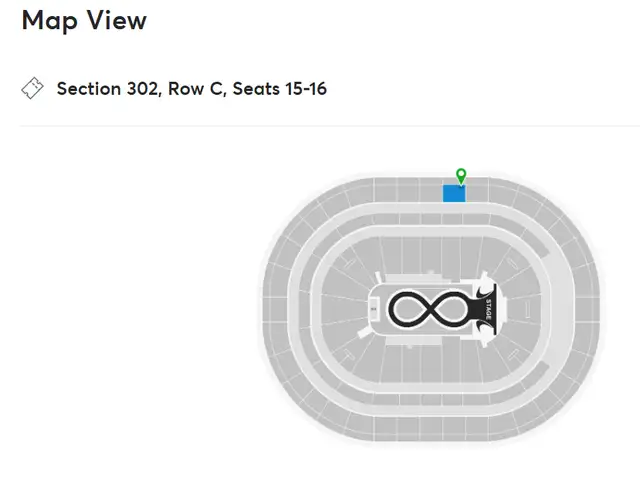This screenshot has height=480, width=640.
Task: Click the Section 302, Row C seat text
Action: (192, 89)
